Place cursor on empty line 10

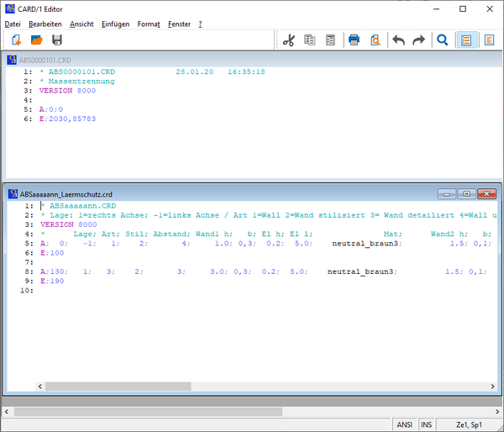click(x=267, y=291)
